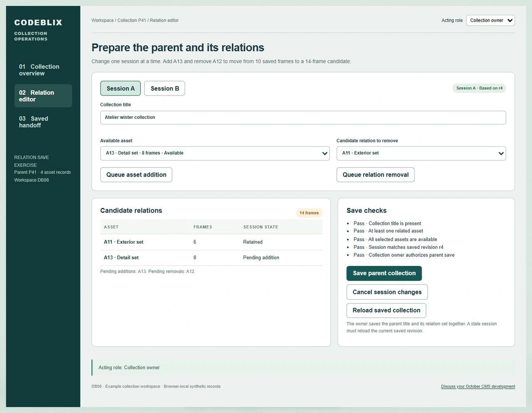Select the A11 · Exterior set row
Viewport: 532px width, 413px height.
(211, 242)
